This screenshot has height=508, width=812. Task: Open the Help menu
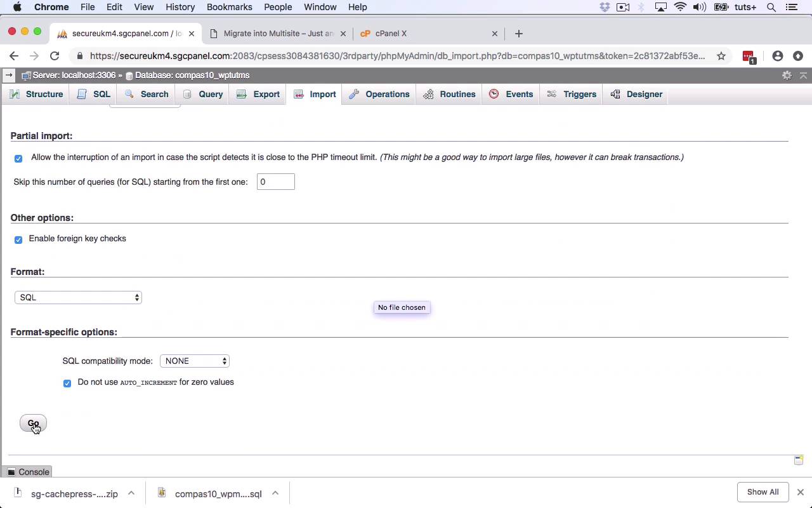point(358,7)
